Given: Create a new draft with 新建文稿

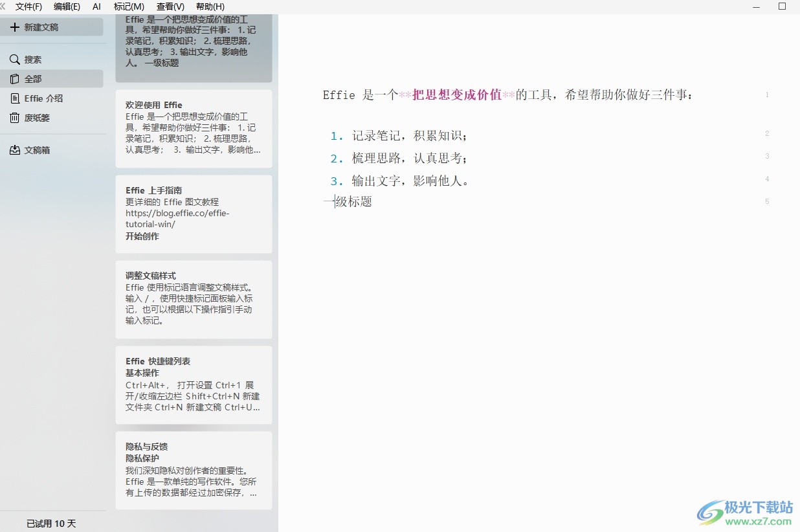Looking at the screenshot, I should pyautogui.click(x=52, y=27).
